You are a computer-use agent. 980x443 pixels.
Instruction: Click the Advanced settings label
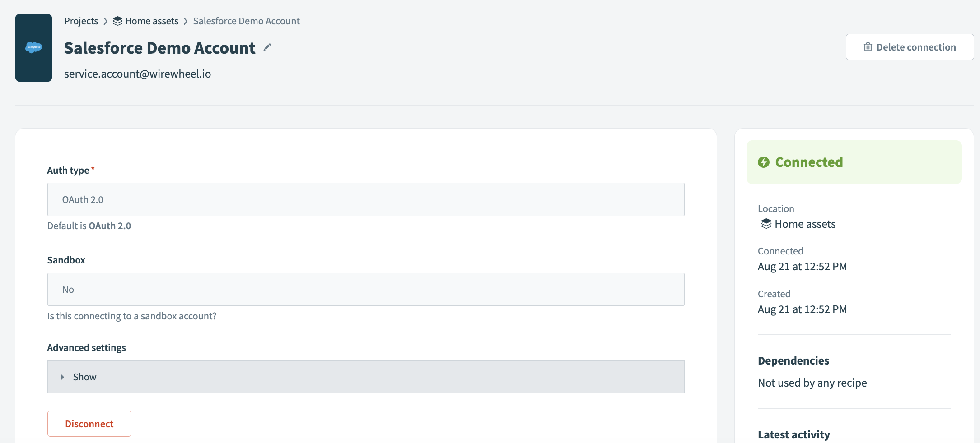point(86,348)
